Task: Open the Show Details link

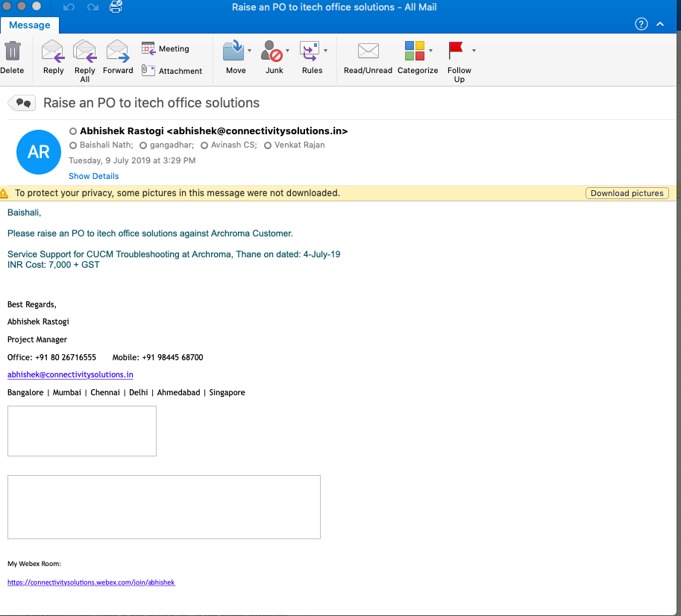Action: click(x=93, y=176)
